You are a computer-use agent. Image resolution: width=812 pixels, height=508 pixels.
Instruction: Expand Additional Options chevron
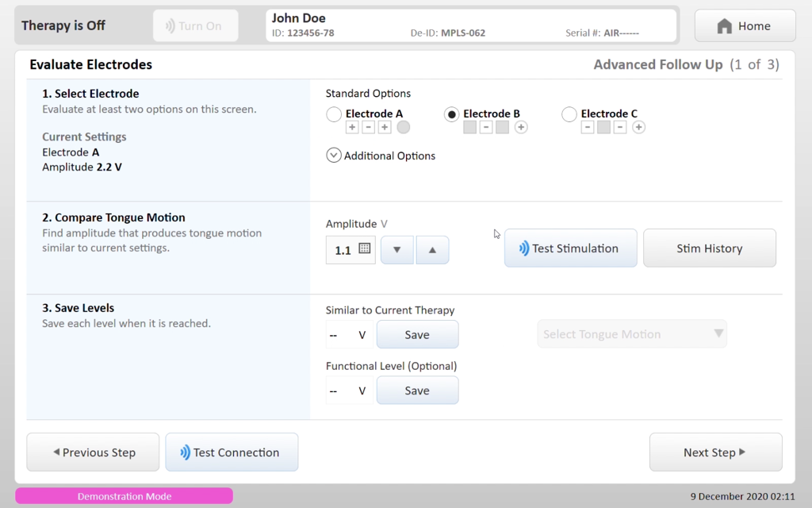click(x=334, y=155)
